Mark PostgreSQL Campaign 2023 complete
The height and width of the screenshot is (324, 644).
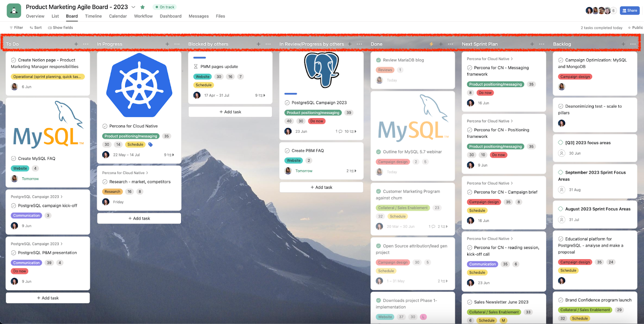[x=287, y=103]
